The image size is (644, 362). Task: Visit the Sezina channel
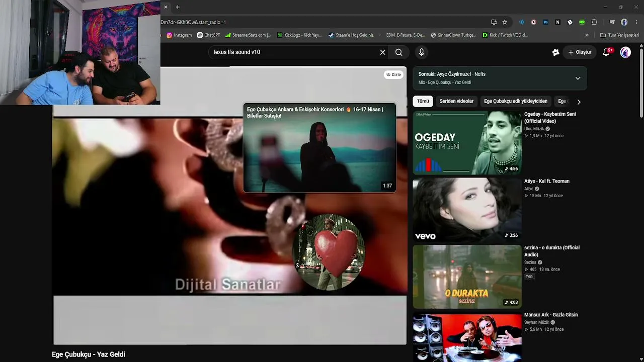[530, 262]
